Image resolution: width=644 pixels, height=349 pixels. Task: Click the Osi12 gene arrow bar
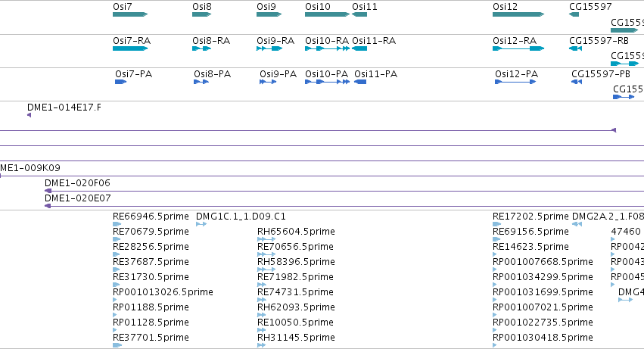click(x=518, y=14)
